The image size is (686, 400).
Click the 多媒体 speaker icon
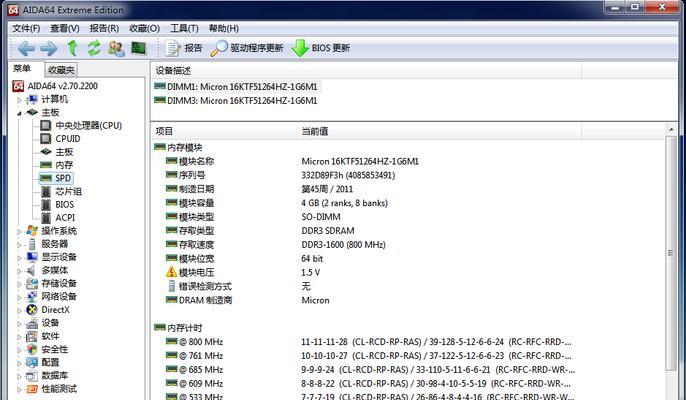tap(31, 270)
